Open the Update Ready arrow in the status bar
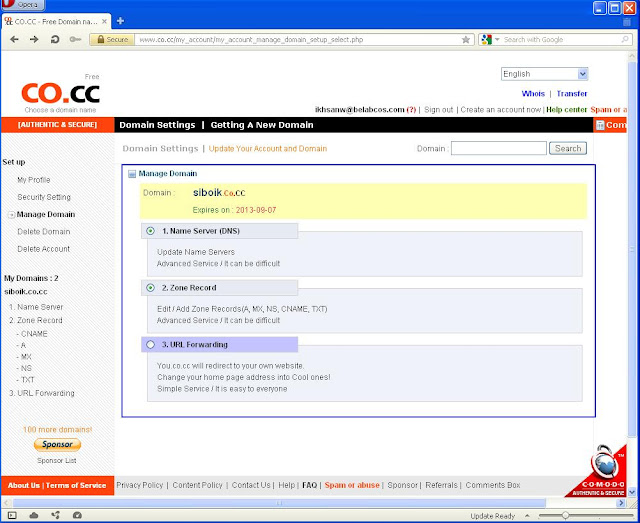 [527, 516]
